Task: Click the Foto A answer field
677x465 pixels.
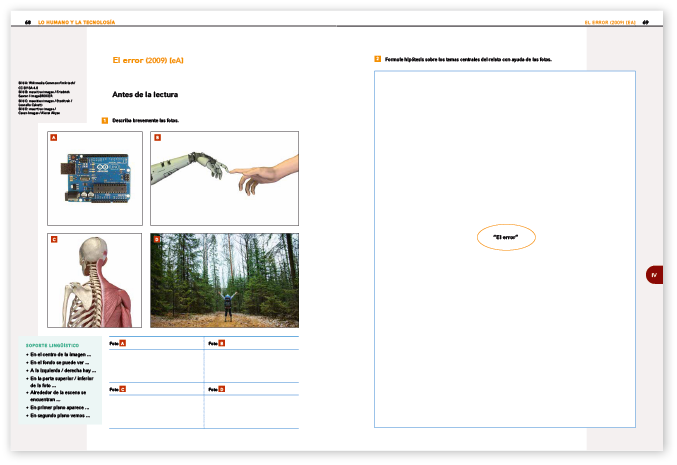Action: pos(155,364)
